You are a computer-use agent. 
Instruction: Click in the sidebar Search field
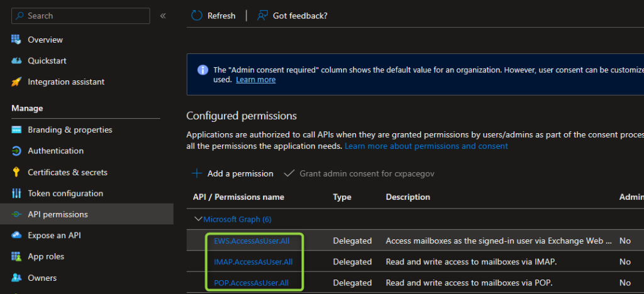[80, 16]
